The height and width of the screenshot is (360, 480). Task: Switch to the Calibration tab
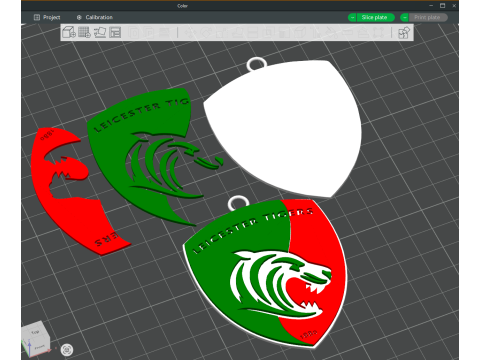coord(95,17)
